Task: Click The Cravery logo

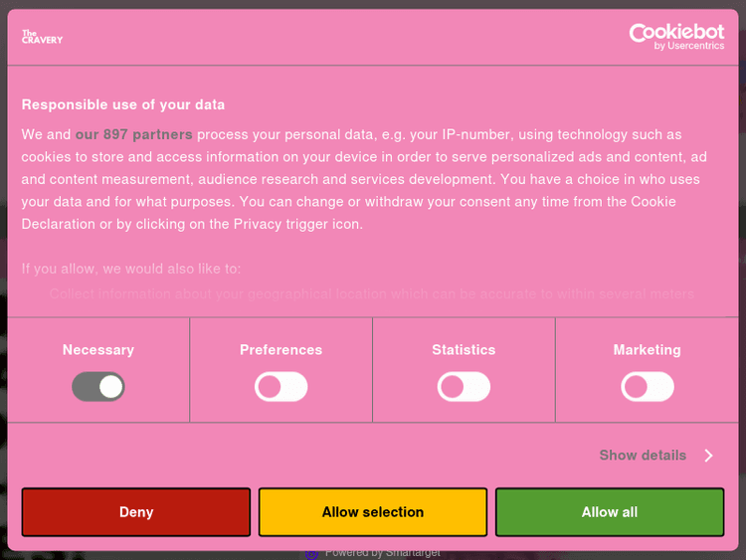Action: (x=42, y=37)
